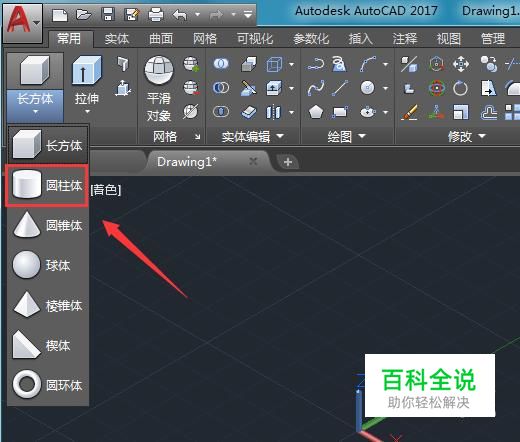The width and height of the screenshot is (520, 442).
Task: Click the helix draw icon
Action: point(339,64)
